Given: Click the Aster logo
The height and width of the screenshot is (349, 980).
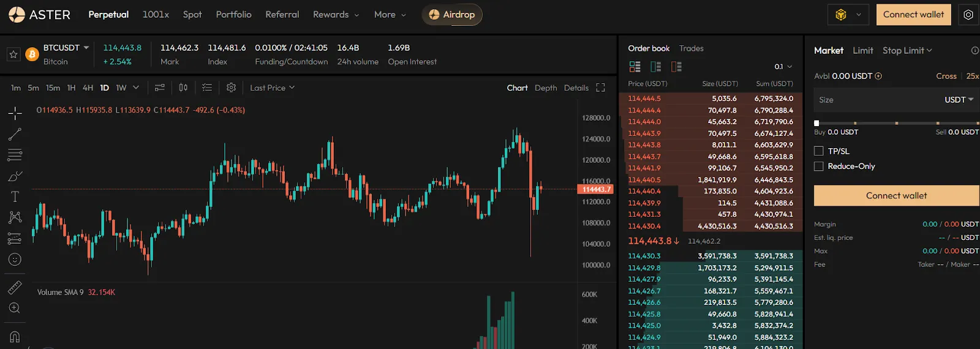Looking at the screenshot, I should pos(40,15).
